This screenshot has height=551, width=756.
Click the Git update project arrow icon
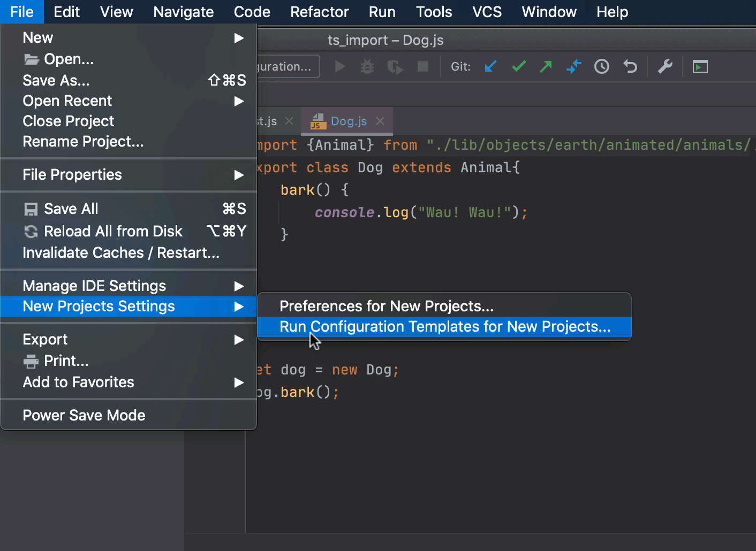490,66
